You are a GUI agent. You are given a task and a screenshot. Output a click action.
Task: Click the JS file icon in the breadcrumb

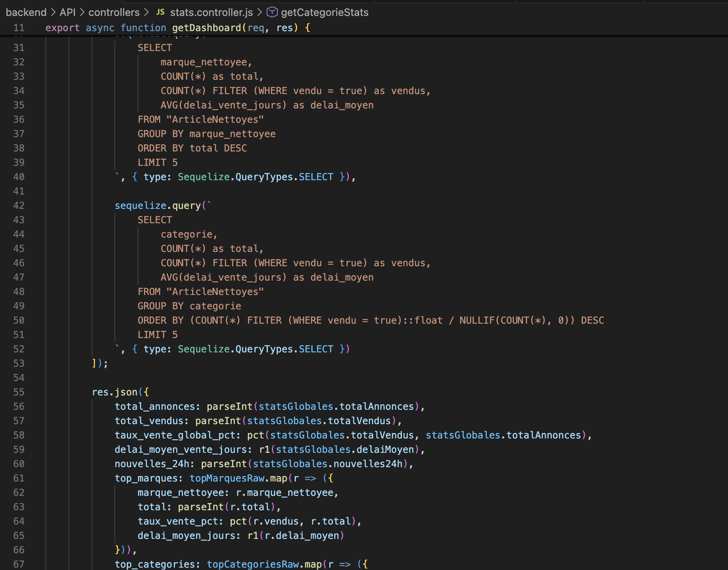pyautogui.click(x=160, y=12)
